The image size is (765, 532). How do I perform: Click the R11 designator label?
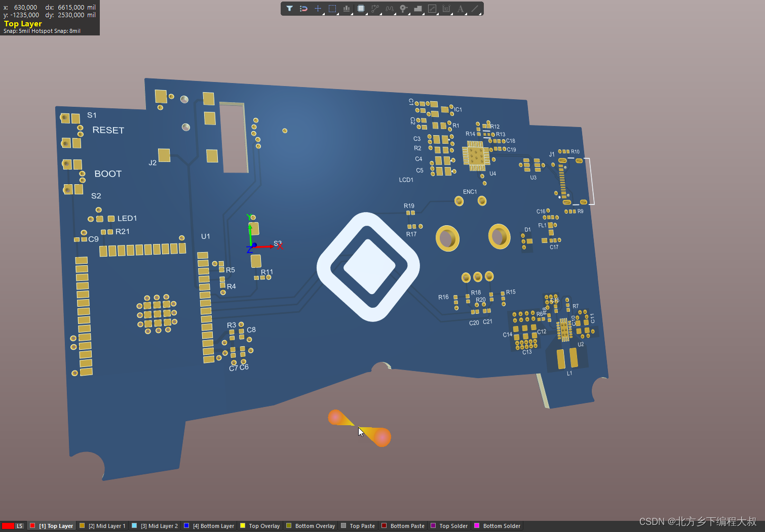point(267,272)
